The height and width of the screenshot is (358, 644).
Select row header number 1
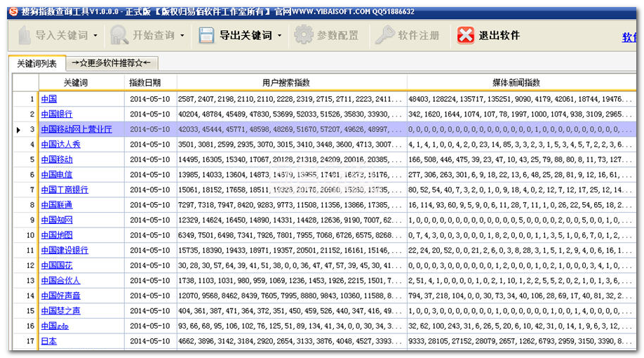(25, 99)
